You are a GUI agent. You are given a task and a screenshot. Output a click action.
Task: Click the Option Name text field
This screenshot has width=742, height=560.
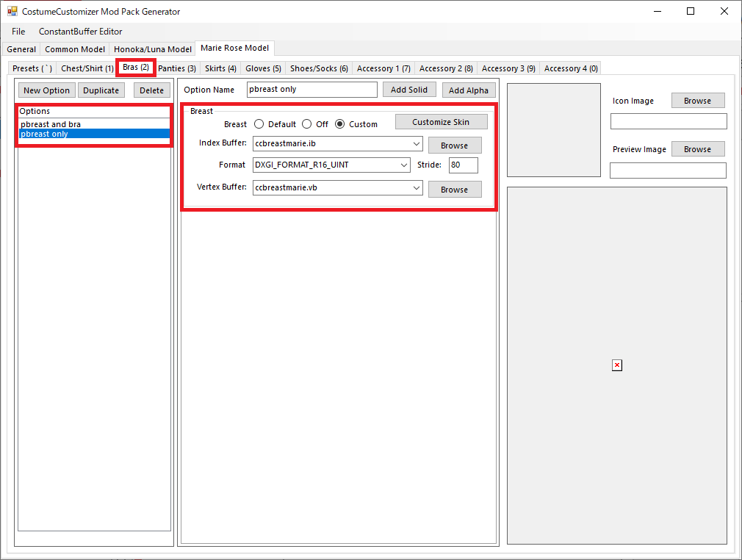(x=311, y=90)
